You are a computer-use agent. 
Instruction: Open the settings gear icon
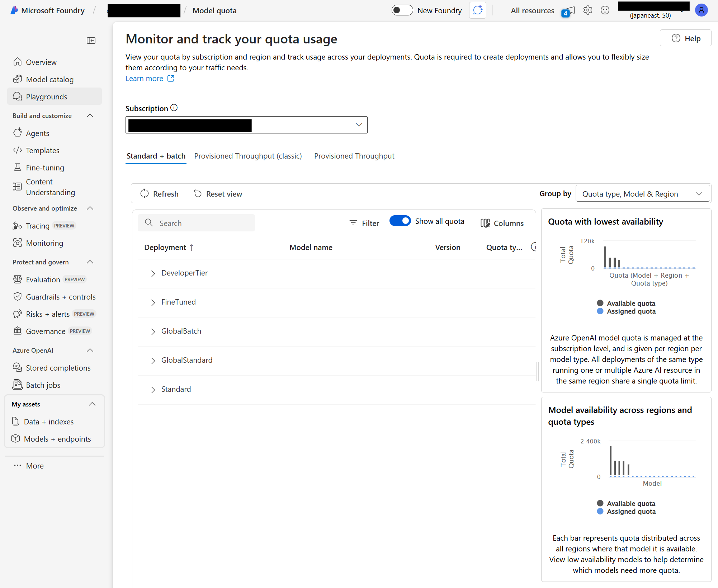[x=587, y=10]
